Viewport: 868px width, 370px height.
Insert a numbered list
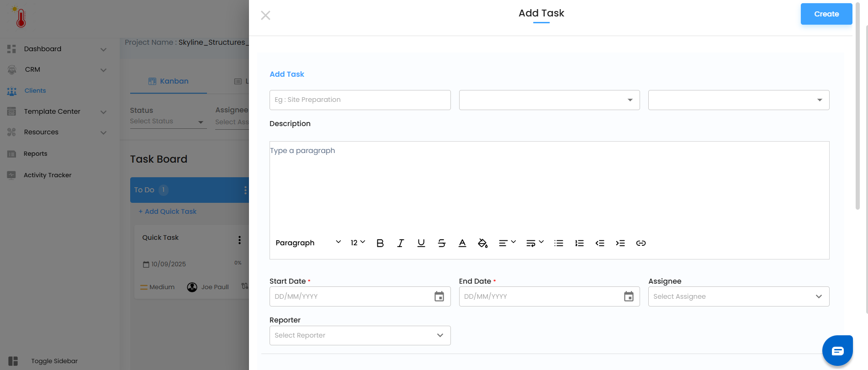(579, 243)
